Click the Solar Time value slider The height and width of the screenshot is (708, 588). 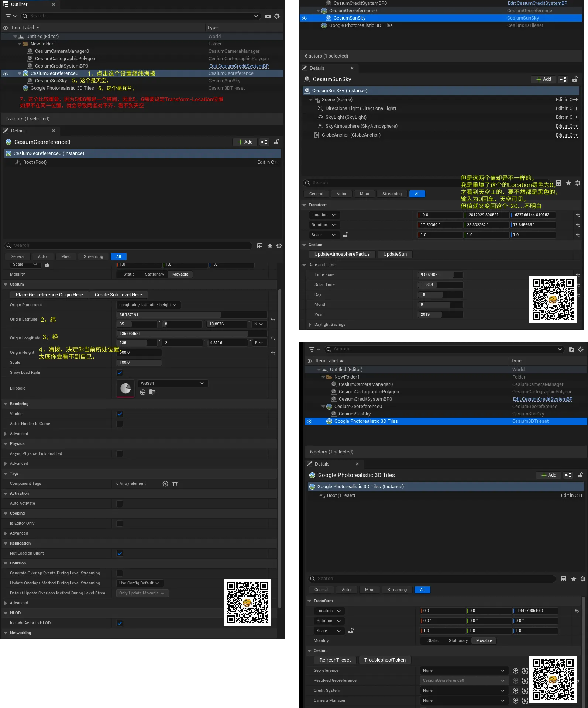[x=441, y=285]
